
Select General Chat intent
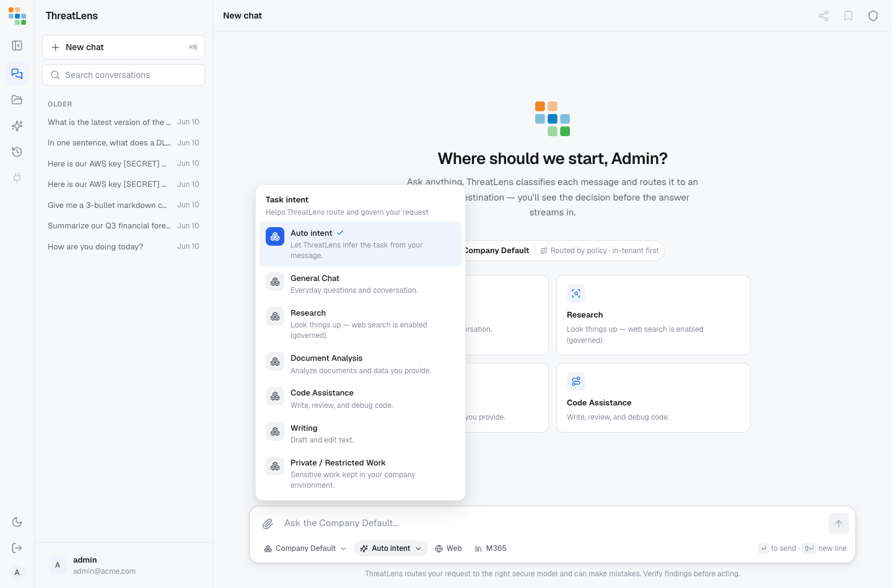coord(361,284)
